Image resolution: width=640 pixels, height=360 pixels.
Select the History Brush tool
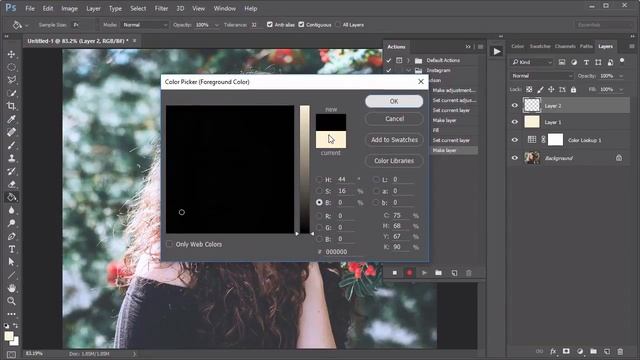click(x=11, y=171)
